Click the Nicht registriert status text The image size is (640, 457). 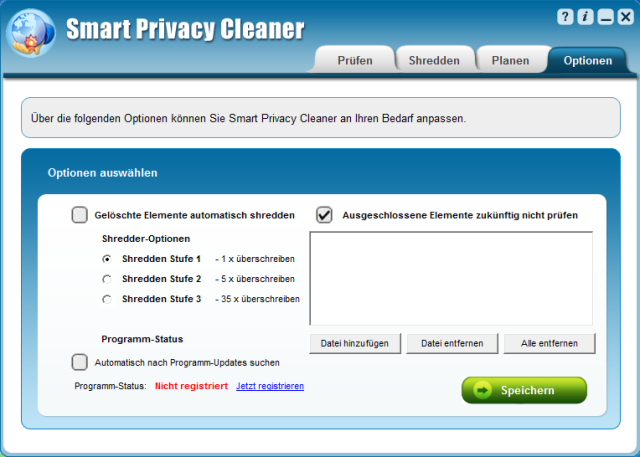tap(191, 386)
